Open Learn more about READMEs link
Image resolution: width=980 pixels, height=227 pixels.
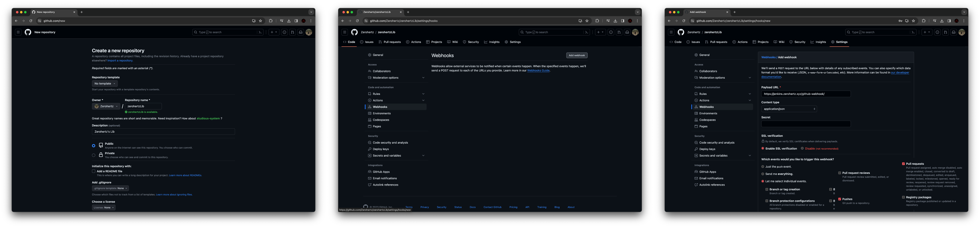coord(185,175)
